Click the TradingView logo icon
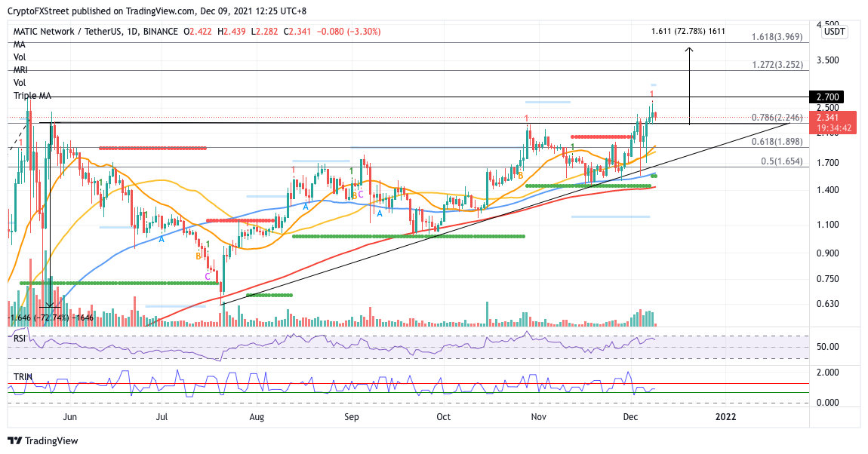The image size is (868, 454). (x=15, y=440)
